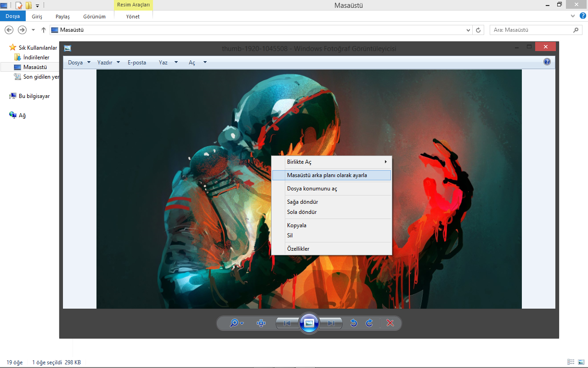This screenshot has height=368, width=588.
Task: Go back in the Explorer window
Action: tap(9, 30)
